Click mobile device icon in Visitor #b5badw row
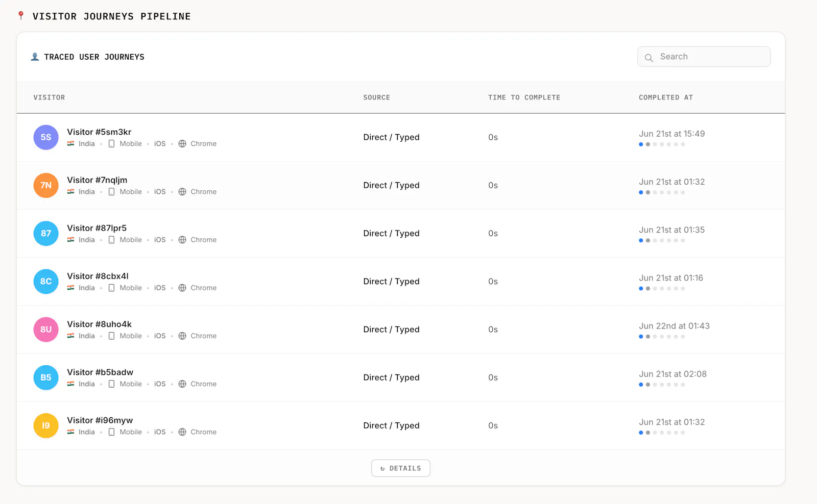The height and width of the screenshot is (504, 817). click(x=111, y=384)
